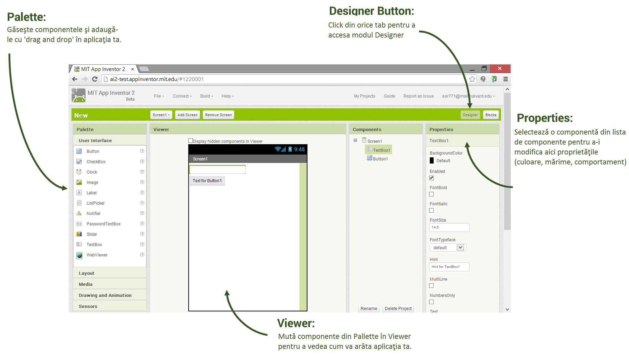Image resolution: width=629 pixels, height=364 pixels.
Task: Pick the Slider component icon
Action: pyautogui.click(x=79, y=234)
